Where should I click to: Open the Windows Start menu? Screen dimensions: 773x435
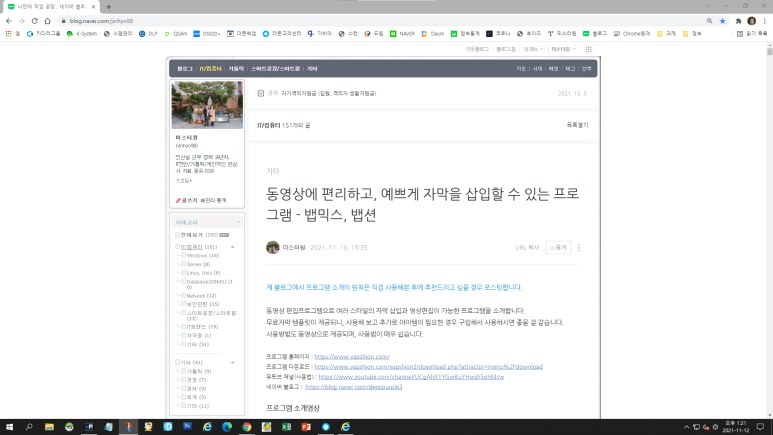pyautogui.click(x=9, y=427)
